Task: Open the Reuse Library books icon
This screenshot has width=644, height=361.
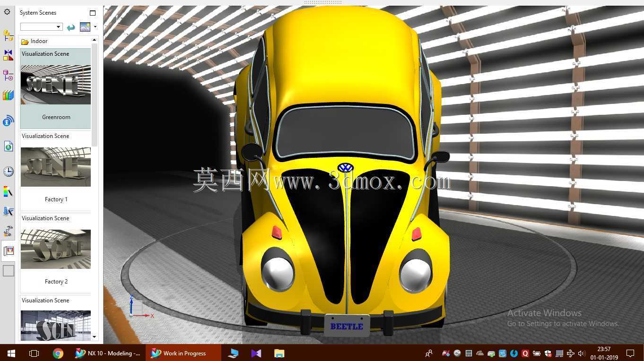Action: coord(8,95)
